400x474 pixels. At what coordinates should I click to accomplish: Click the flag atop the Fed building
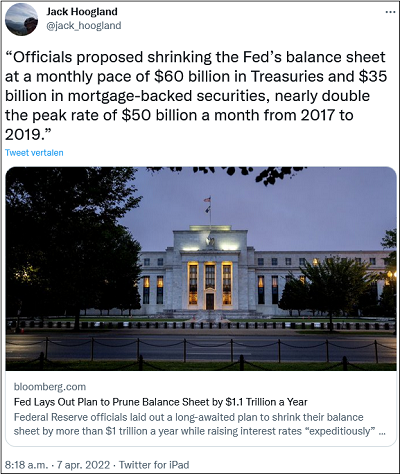207,200
